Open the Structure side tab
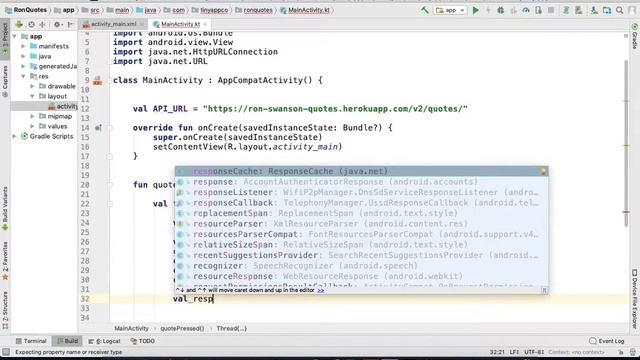Image resolution: width=640 pixels, height=360 pixels. 5,310
